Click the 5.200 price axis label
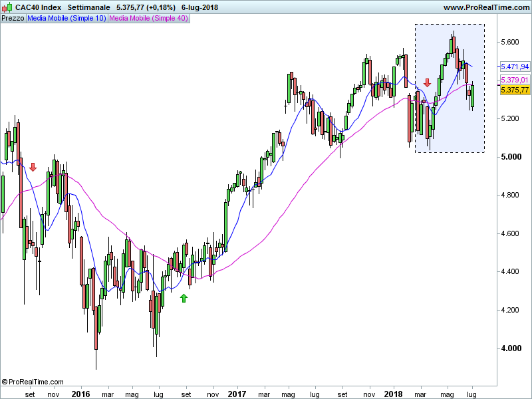The height and width of the screenshot is (399, 532). point(510,118)
